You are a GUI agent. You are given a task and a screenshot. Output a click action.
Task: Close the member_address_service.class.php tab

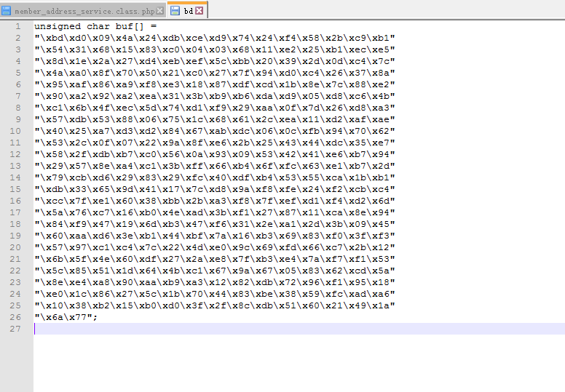(x=160, y=11)
